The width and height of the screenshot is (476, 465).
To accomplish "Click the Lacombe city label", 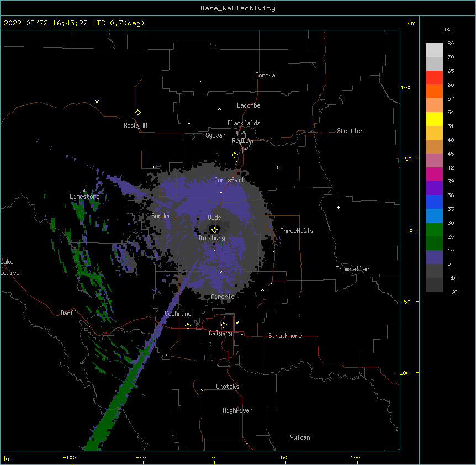I will tap(248, 105).
